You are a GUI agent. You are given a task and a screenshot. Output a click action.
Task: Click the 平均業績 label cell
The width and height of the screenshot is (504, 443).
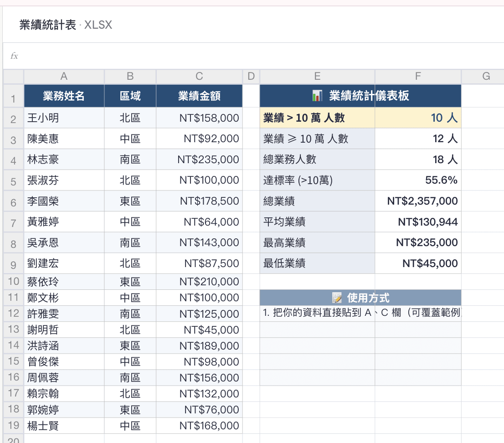[x=317, y=222]
